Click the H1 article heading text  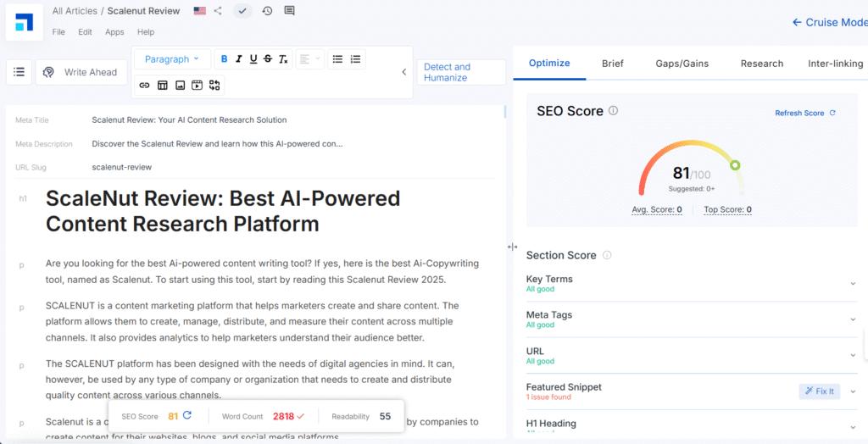[x=223, y=211]
